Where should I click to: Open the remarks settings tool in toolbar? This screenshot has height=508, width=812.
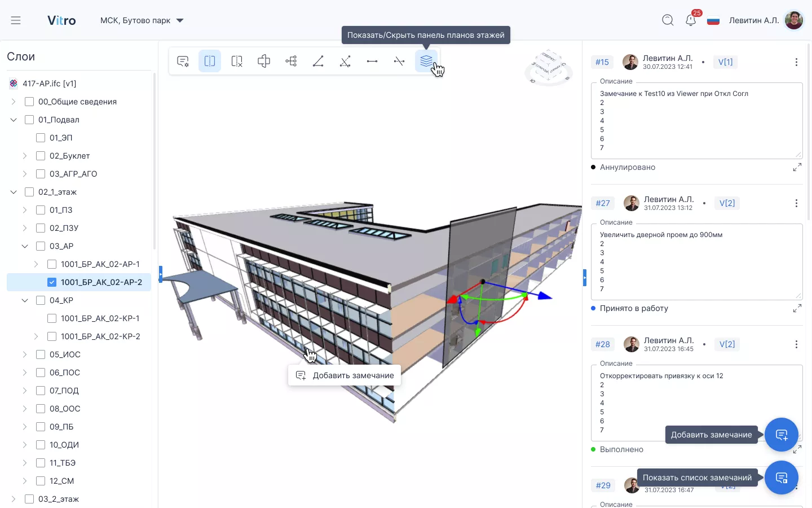coord(183,61)
